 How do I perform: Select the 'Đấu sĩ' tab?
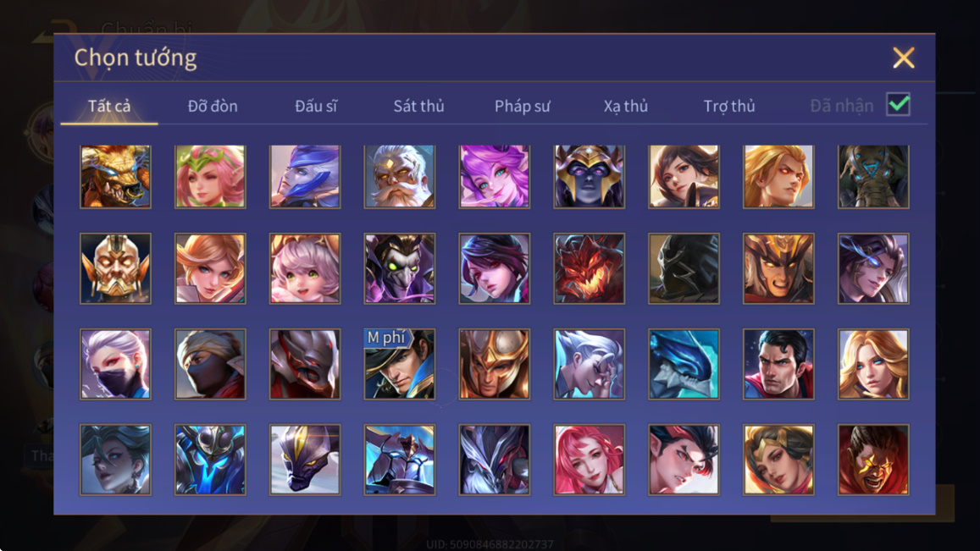point(316,106)
